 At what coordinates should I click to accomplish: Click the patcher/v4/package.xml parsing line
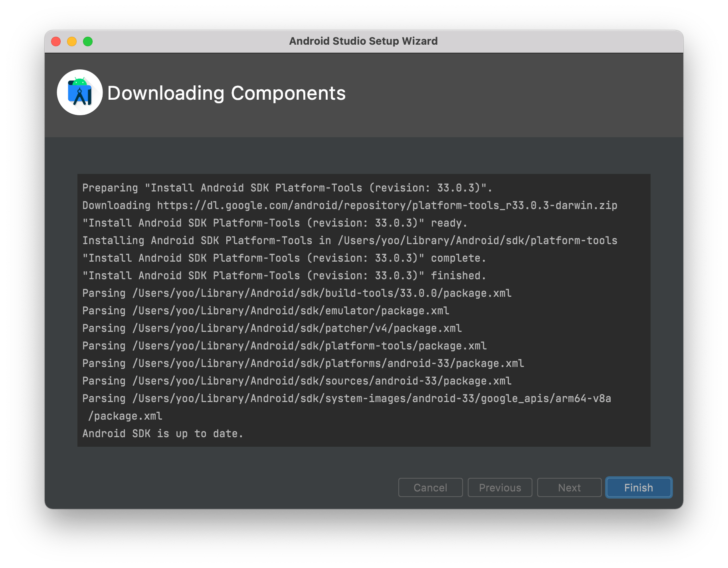[272, 328]
